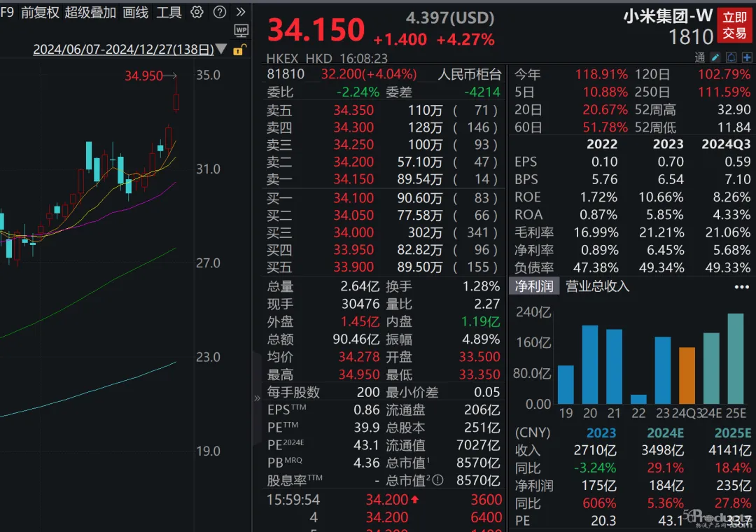Click the 外盘 1.45亿 value
Viewport: 756px width, 532px height.
point(360,322)
